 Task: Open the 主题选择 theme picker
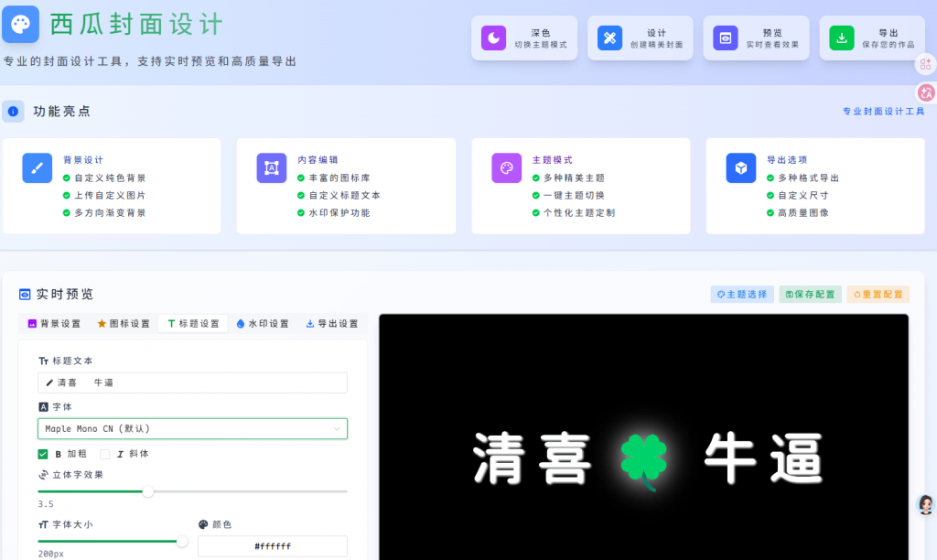[x=741, y=295]
